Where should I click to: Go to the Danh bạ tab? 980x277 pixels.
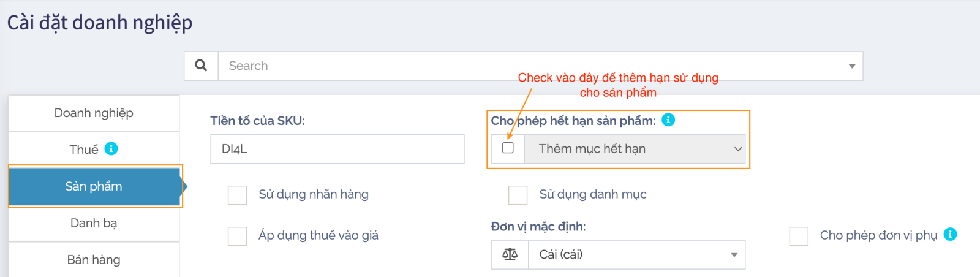[94, 223]
